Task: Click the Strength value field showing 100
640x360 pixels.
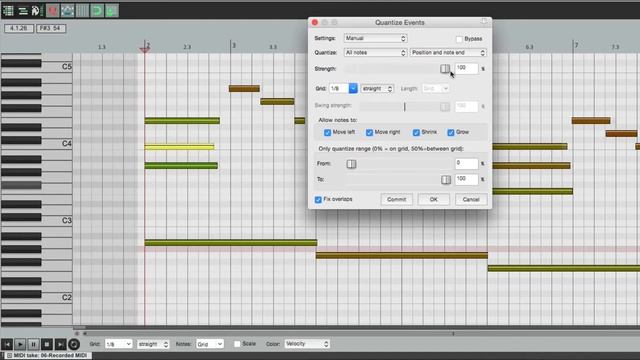Action: (x=466, y=68)
